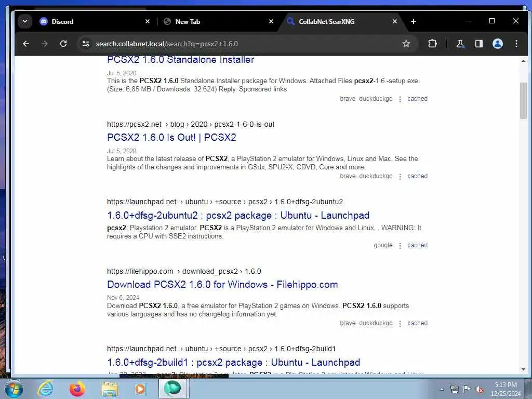Expand more options for PCSX2 Is Out result
Viewport: 532px width, 399px height.
[400, 177]
